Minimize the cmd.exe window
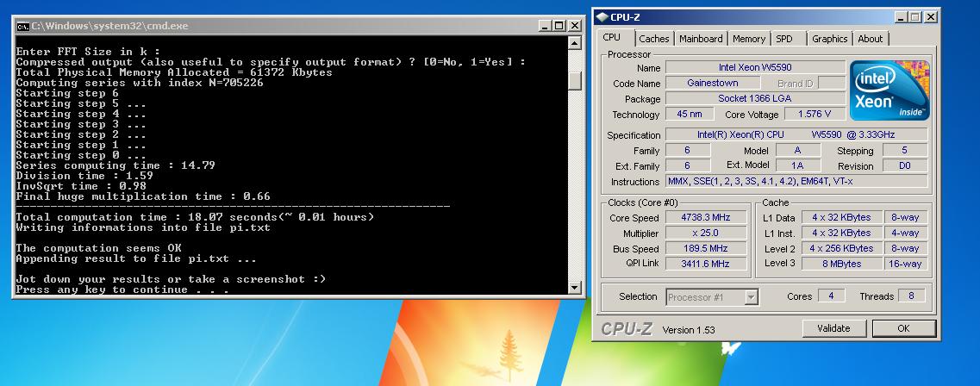 [x=545, y=26]
